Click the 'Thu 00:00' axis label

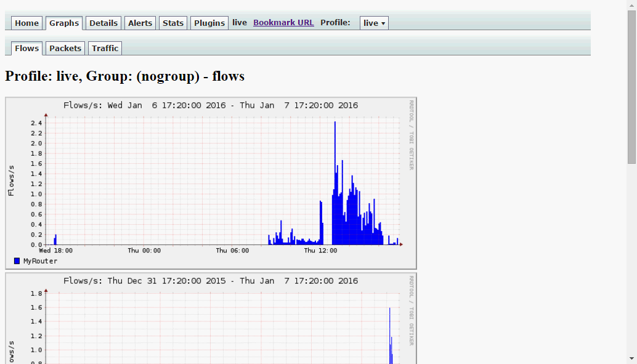(144, 251)
